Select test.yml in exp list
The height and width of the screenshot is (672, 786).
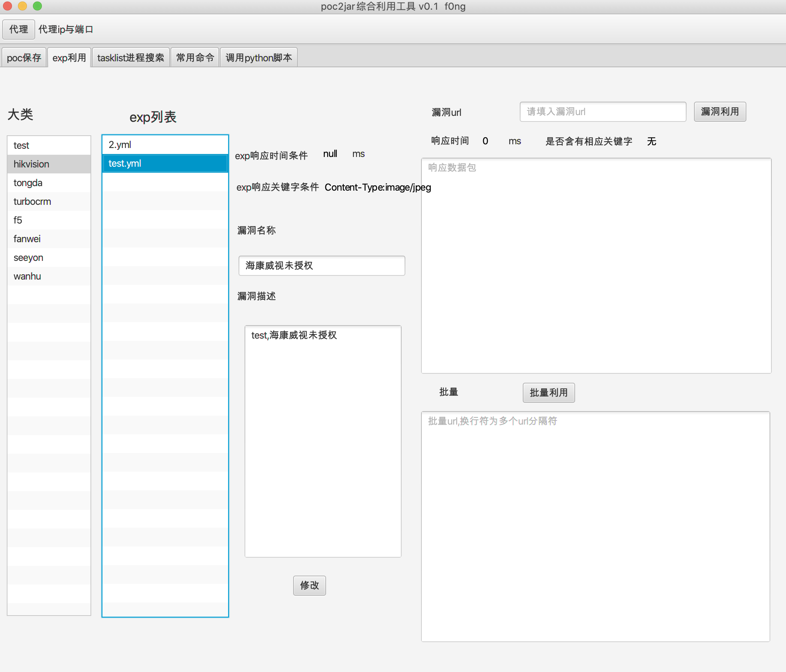[165, 163]
